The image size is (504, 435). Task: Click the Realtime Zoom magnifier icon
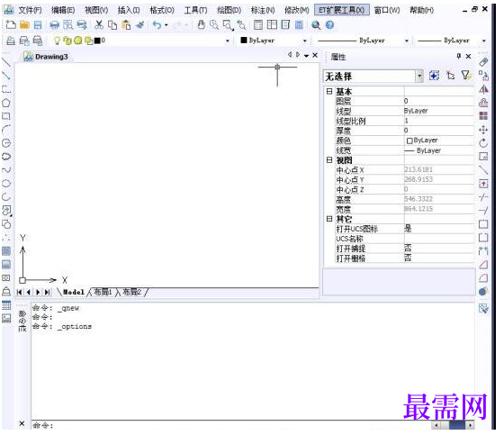pos(214,25)
